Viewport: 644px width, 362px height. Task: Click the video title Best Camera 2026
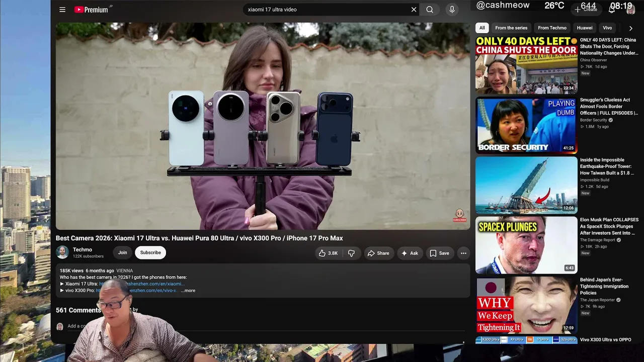tap(199, 238)
